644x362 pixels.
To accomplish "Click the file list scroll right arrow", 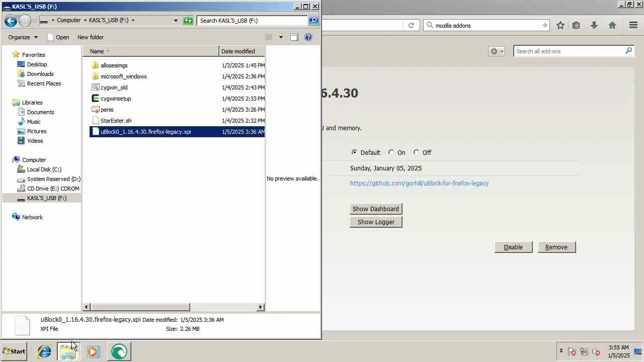I will click(x=261, y=307).
